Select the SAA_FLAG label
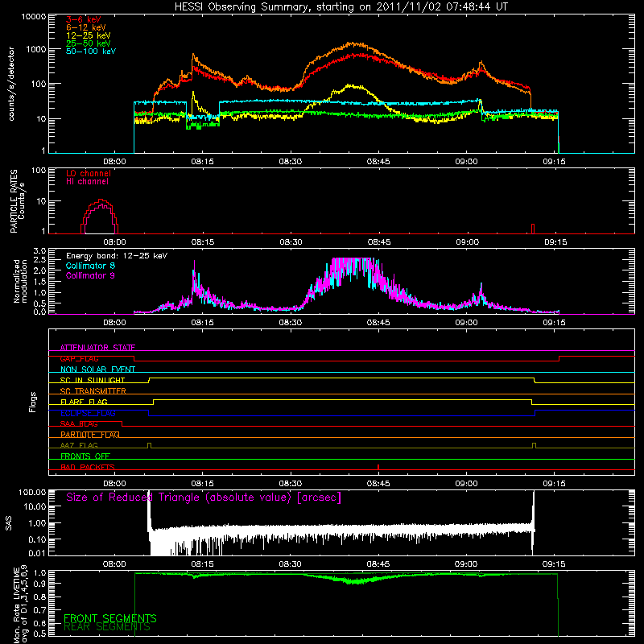The image size is (644, 644). (79, 423)
